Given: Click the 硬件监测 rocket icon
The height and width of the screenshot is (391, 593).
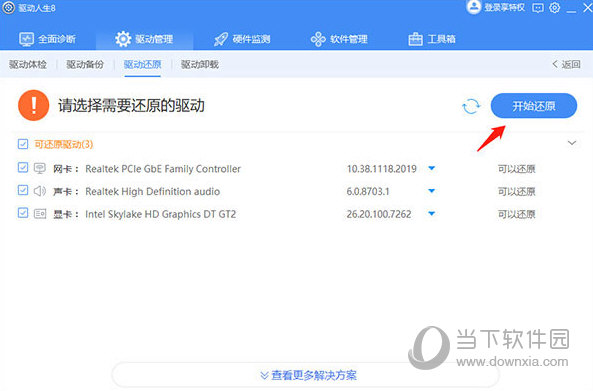Looking at the screenshot, I should coord(221,39).
